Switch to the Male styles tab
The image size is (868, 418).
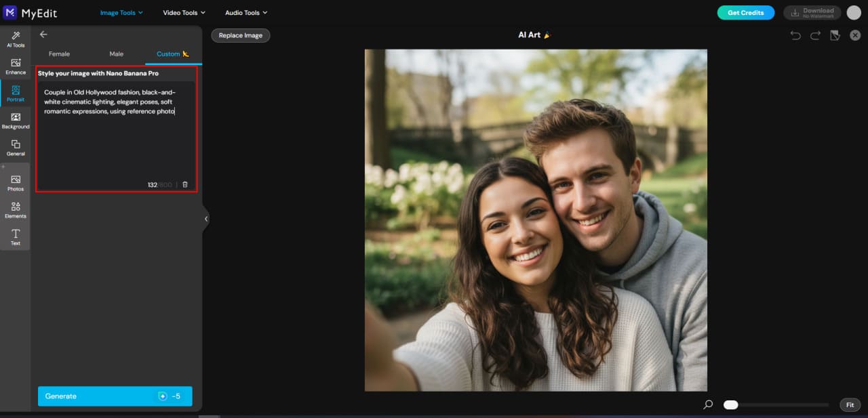[116, 54]
